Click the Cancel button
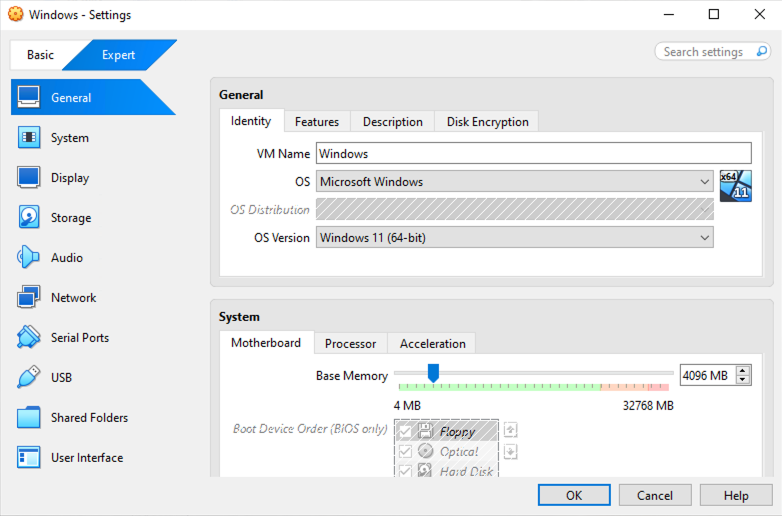Screen dimensions: 782x516 pyautogui.click(x=655, y=495)
